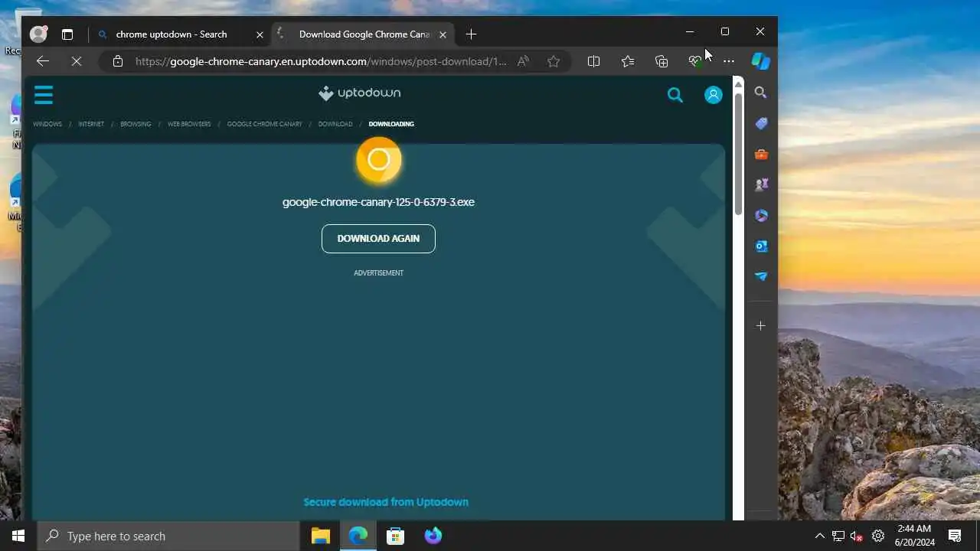Viewport: 980px width, 551px height.
Task: Open the Edge sidebar search
Action: point(760,93)
